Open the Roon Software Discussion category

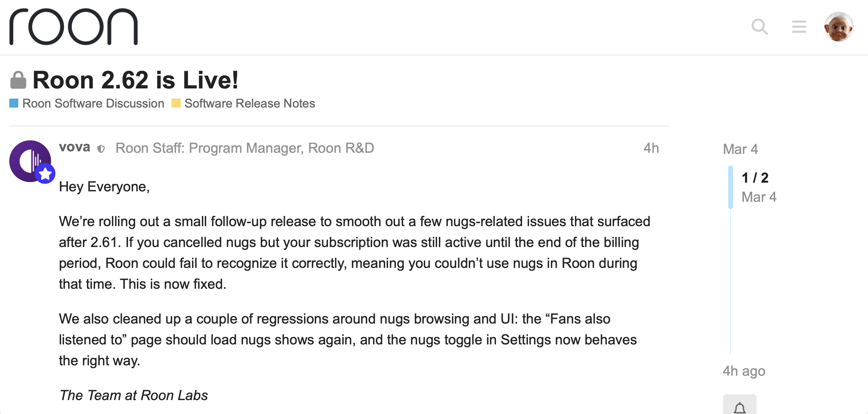93,104
